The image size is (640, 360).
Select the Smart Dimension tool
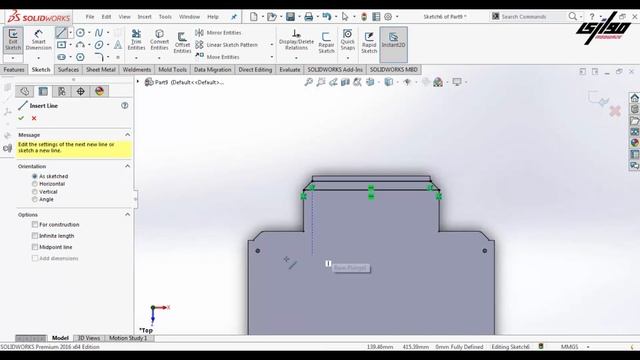pyautogui.click(x=38, y=40)
